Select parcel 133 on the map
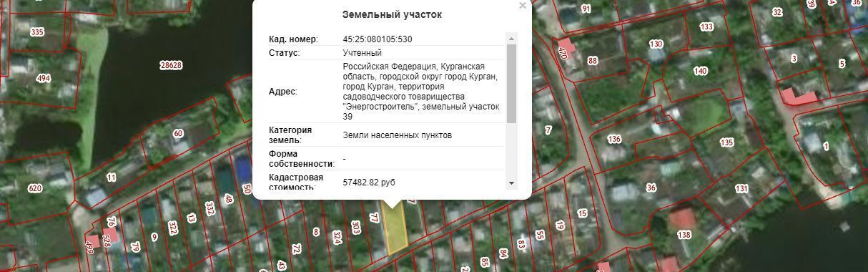Viewport: 868px width, 272px height. pos(706,27)
